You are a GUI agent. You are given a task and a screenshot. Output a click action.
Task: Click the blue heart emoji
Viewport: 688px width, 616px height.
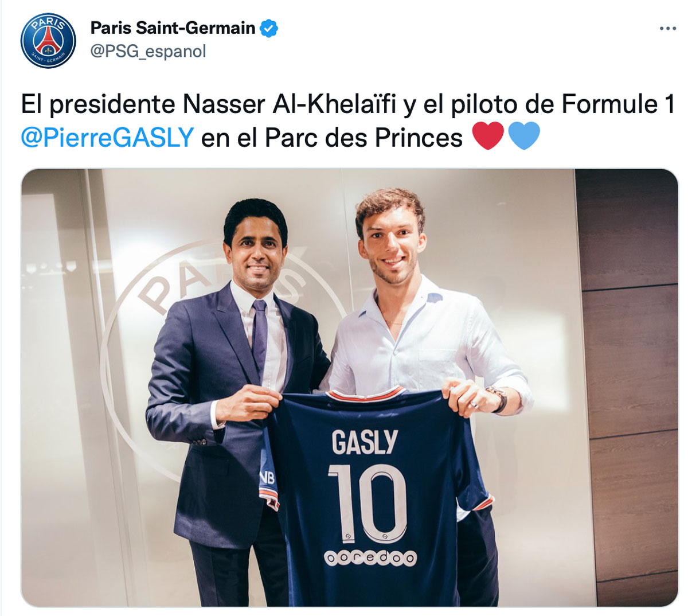point(523,138)
